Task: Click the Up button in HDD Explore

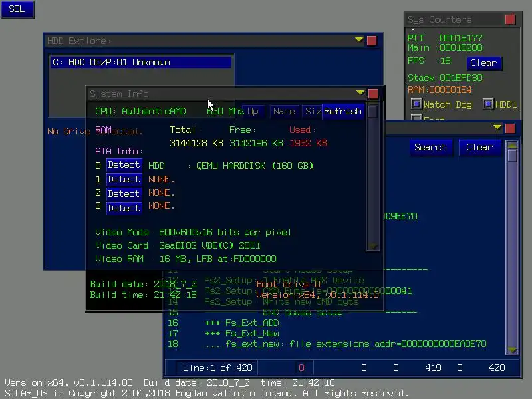Action: pyautogui.click(x=253, y=111)
